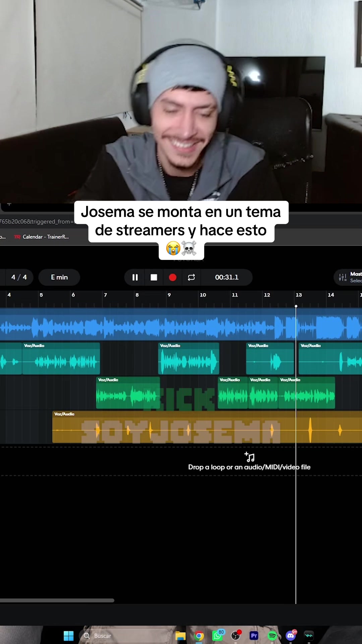362x644 pixels.
Task: Select the yellow Voz/Audio clip
Action: pyautogui.click(x=207, y=427)
